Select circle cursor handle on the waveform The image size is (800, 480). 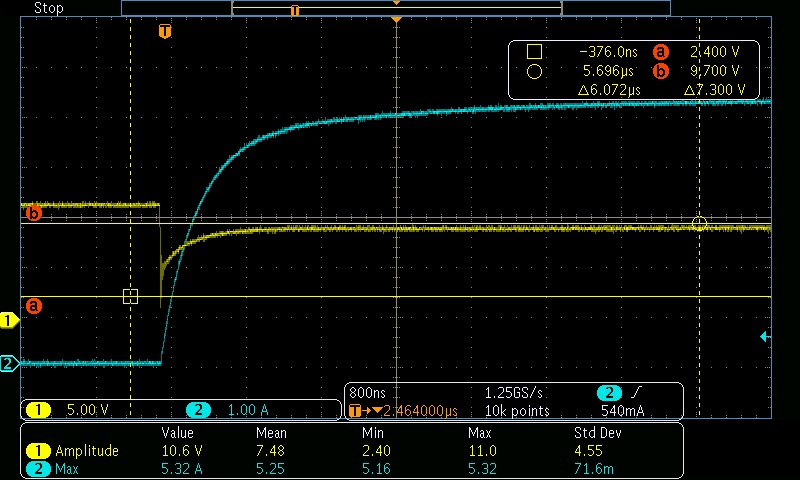coord(699,223)
